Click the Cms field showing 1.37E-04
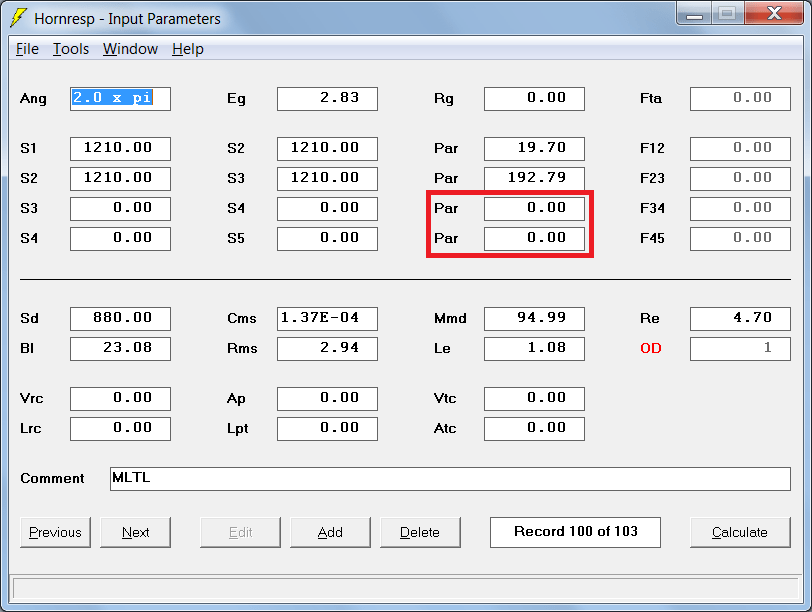Screen dimensions: 812x612 coord(327,318)
